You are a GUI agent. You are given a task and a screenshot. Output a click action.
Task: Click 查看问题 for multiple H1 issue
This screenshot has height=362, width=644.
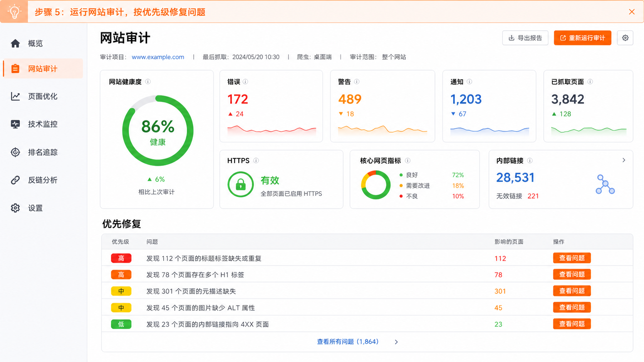(x=572, y=274)
